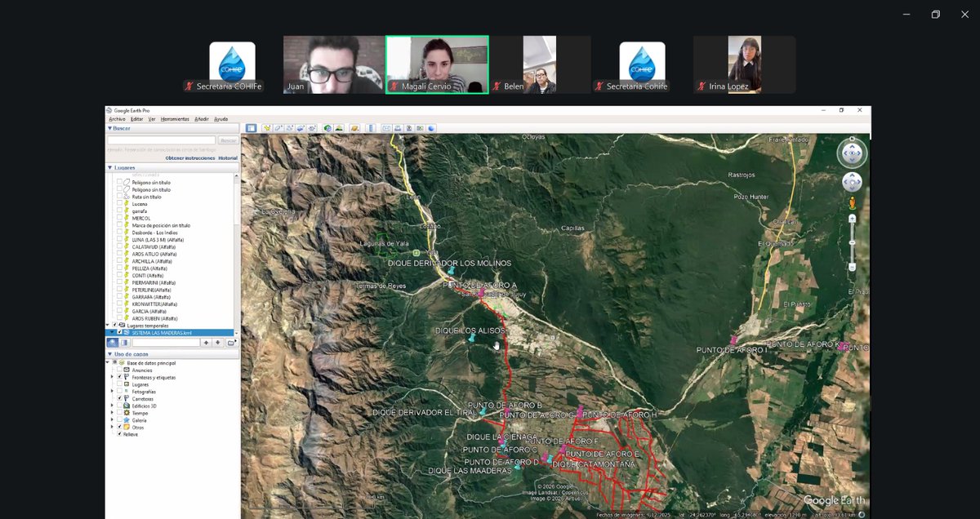Move the item down with the arrow button
This screenshot has height=519, width=980.
coord(217,343)
